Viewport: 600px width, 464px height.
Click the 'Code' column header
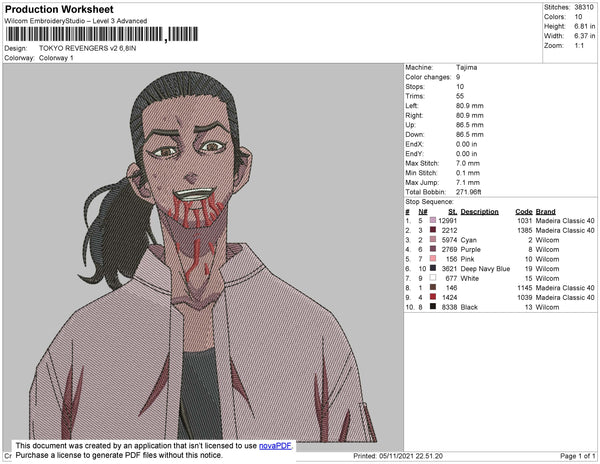pos(524,212)
